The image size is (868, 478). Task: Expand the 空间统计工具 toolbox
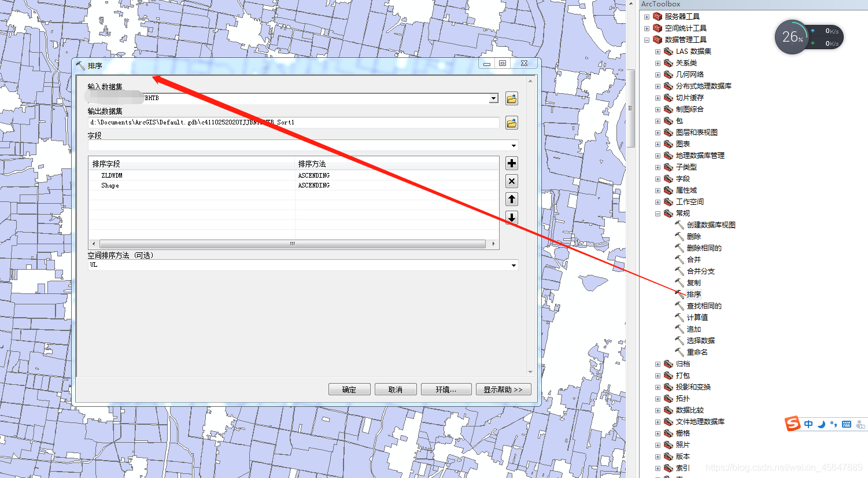point(647,28)
